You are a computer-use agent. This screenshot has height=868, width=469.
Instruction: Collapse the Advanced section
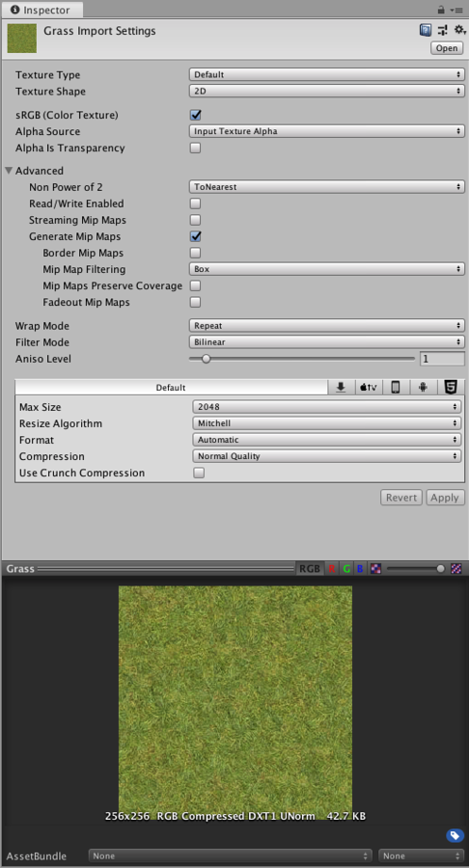[x=9, y=171]
